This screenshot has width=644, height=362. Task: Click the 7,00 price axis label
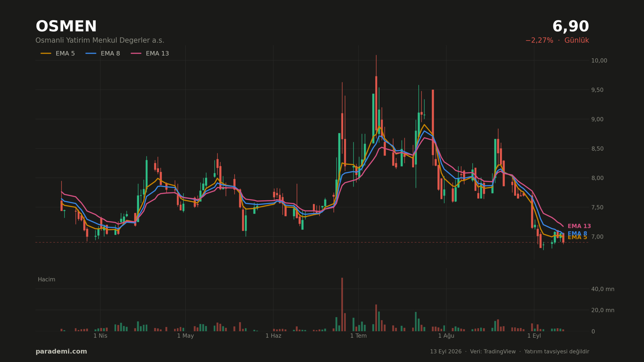tap(597, 237)
